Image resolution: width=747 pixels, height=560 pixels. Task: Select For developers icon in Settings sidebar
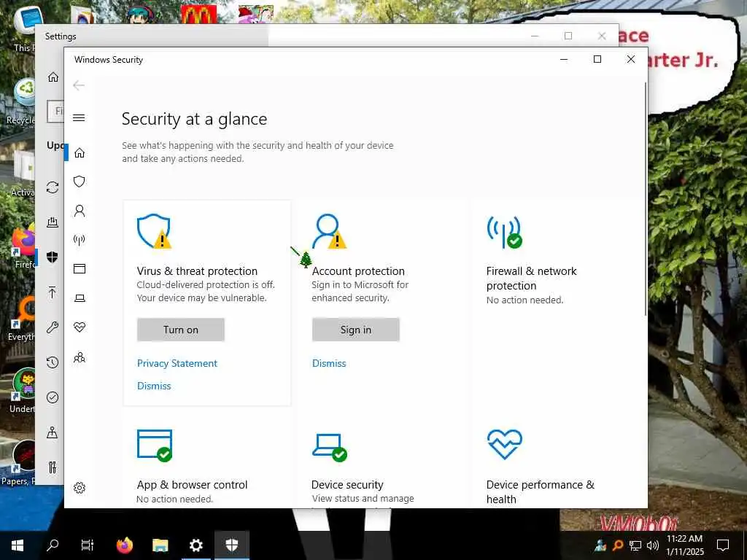[53, 467]
